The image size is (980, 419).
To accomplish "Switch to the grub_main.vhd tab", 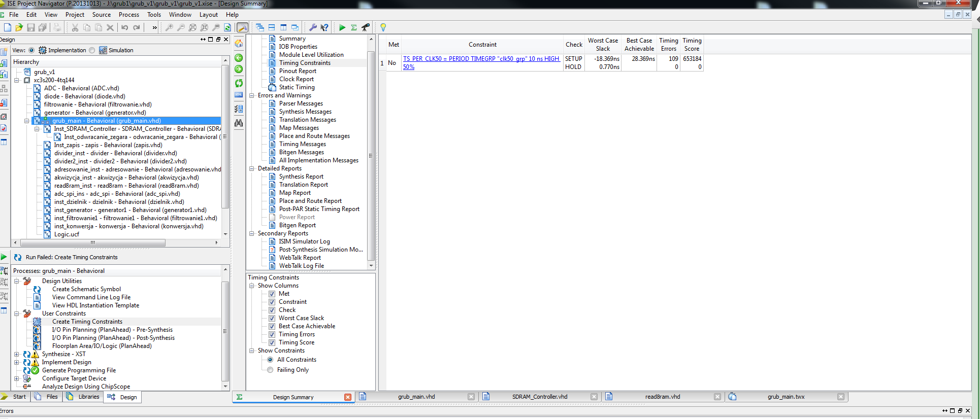I will tap(416, 397).
